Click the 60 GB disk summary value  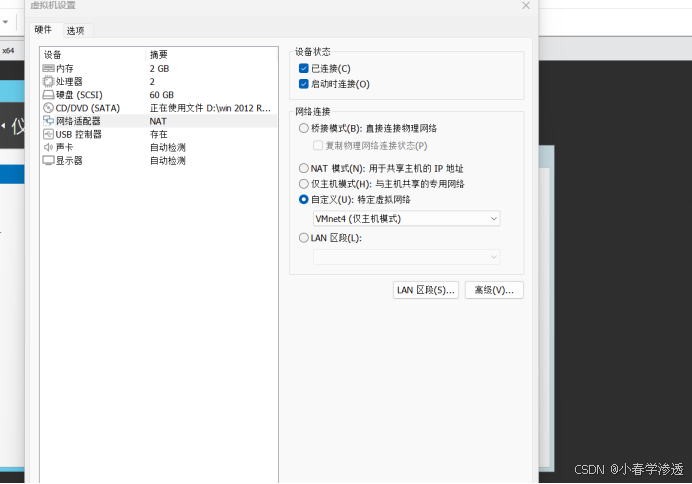pyautogui.click(x=162, y=95)
